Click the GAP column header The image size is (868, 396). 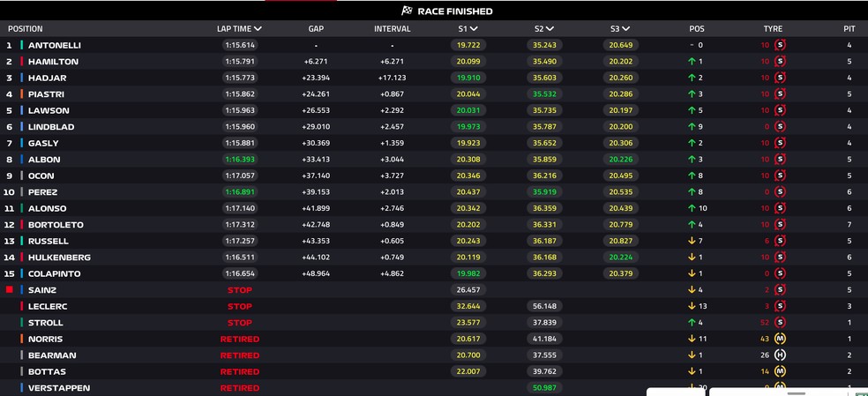point(316,29)
